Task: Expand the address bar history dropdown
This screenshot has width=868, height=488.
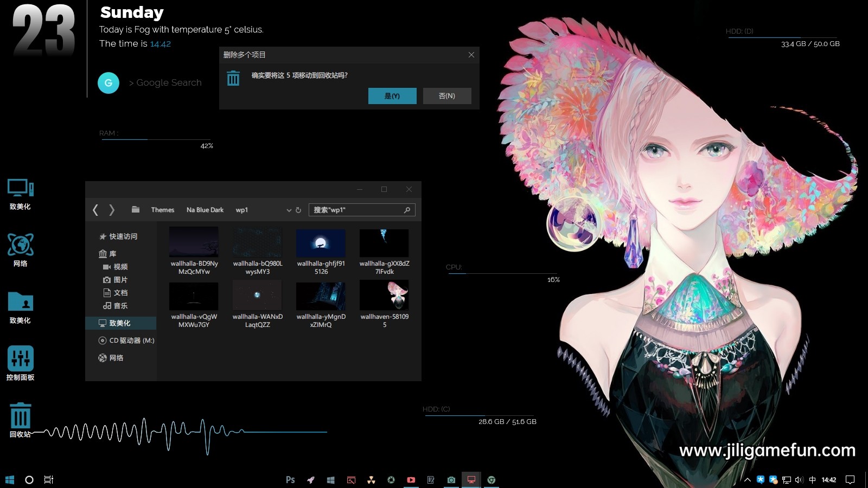Action: (289, 210)
